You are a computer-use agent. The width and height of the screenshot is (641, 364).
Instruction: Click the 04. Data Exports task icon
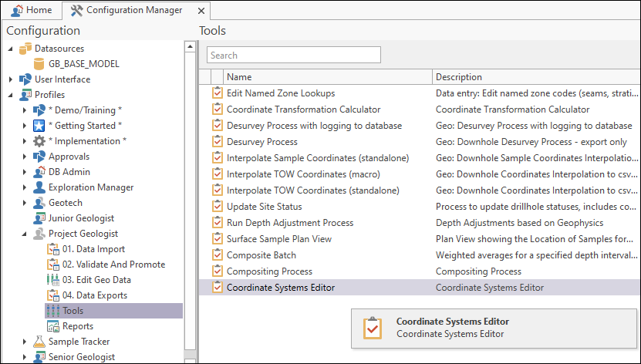tap(52, 295)
